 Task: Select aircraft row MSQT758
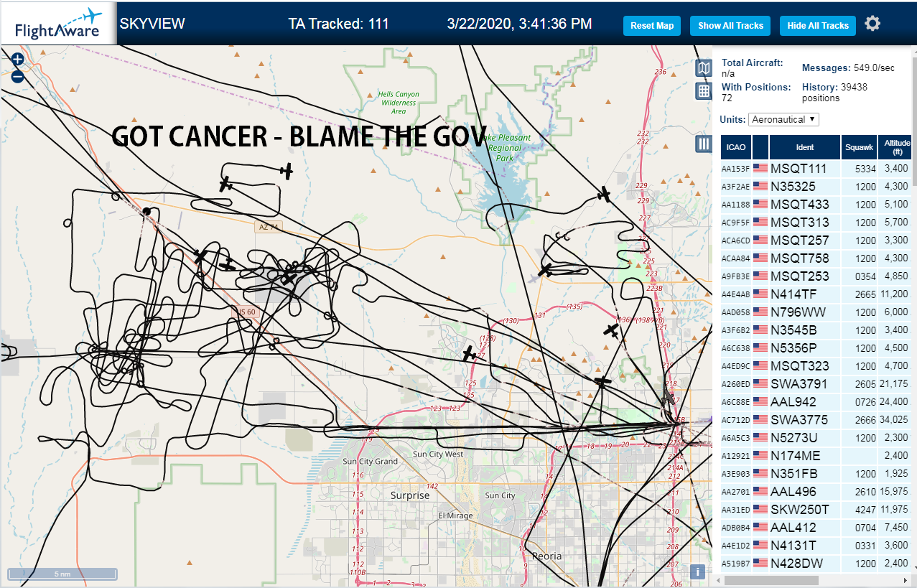816,258
